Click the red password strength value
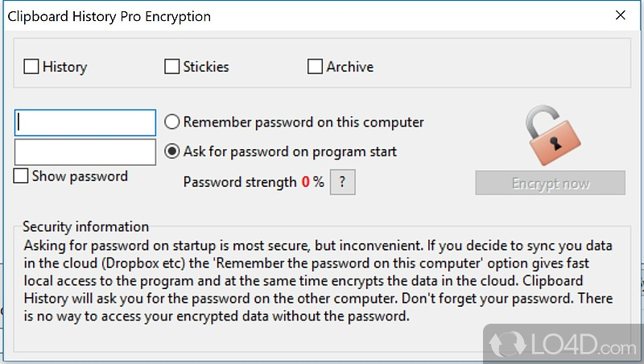Screen dimensions: 644x364 coord(306,182)
